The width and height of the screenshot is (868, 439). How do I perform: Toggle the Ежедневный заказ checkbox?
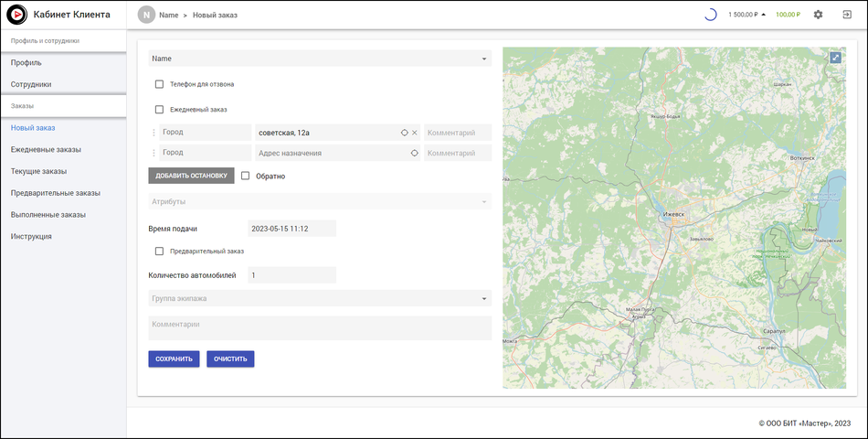(159, 109)
